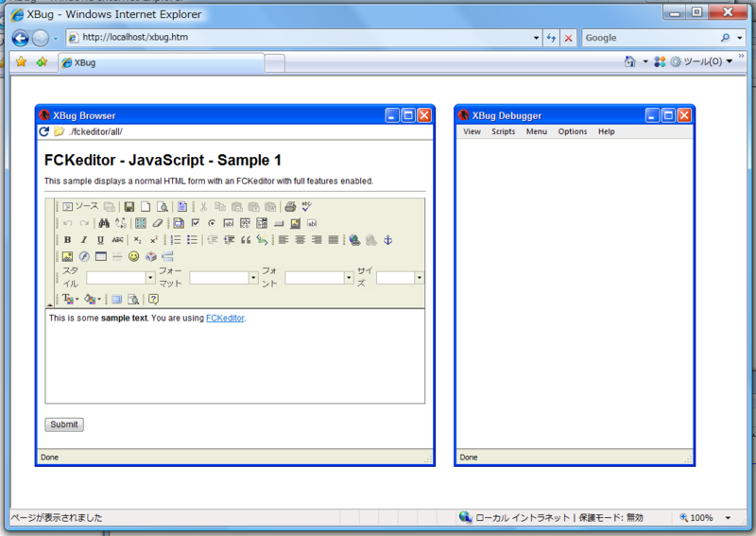
Task: Toggle Bold formatting
Action: (x=67, y=240)
